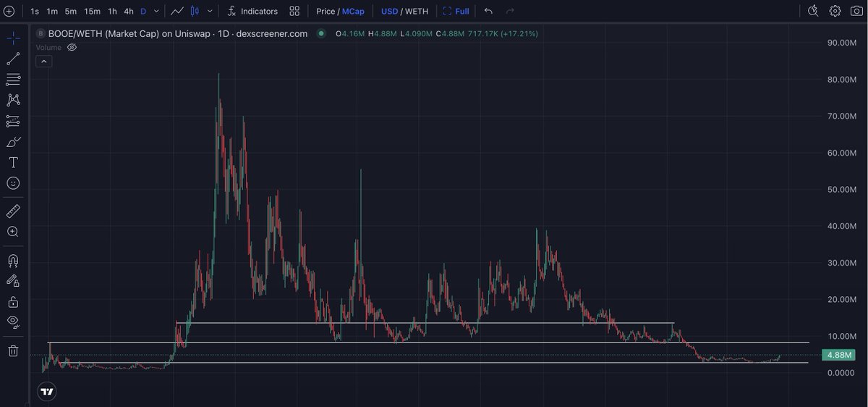868x407 pixels.
Task: Switch to candlestick chart type
Action: click(195, 11)
